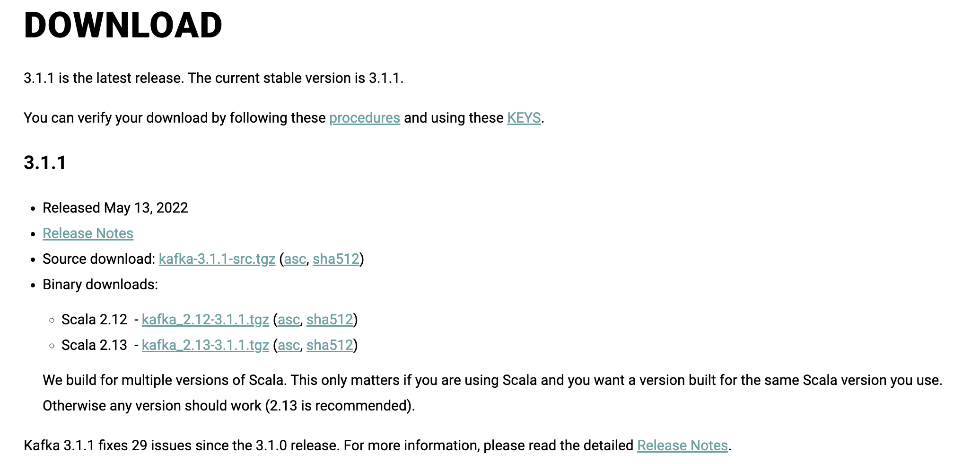Open the verification procedures link
The image size is (980, 464).
365,118
